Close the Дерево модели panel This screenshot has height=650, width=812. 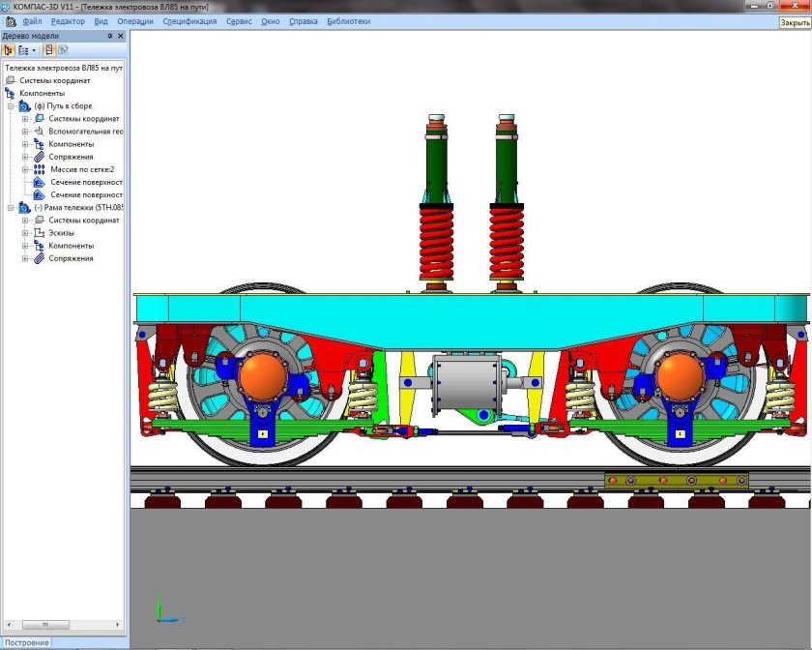tap(121, 36)
